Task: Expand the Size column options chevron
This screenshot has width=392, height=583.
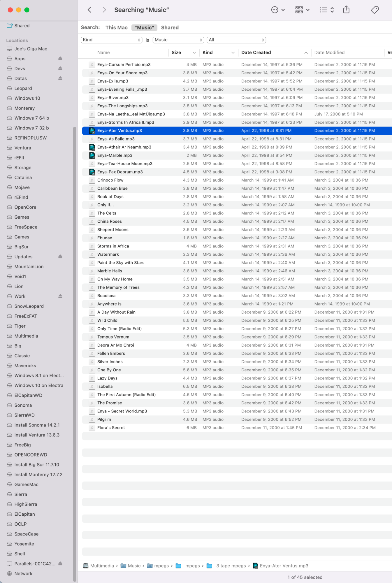Action: coord(194,53)
